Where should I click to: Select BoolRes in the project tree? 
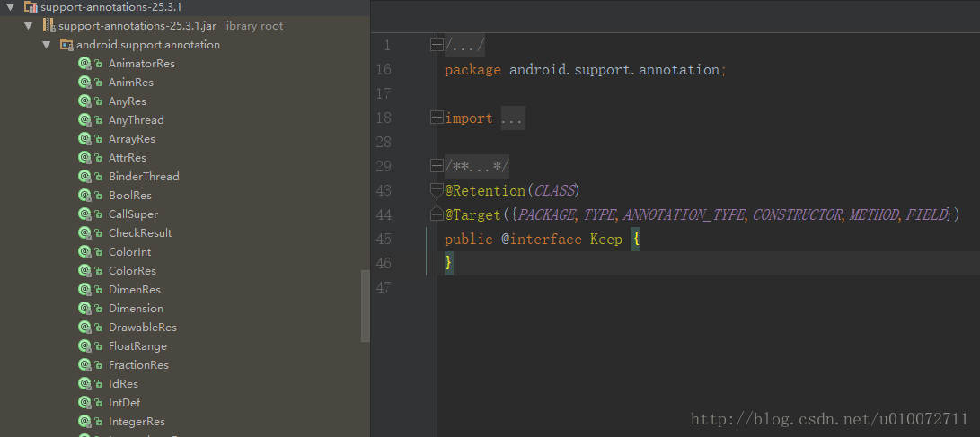coord(130,196)
